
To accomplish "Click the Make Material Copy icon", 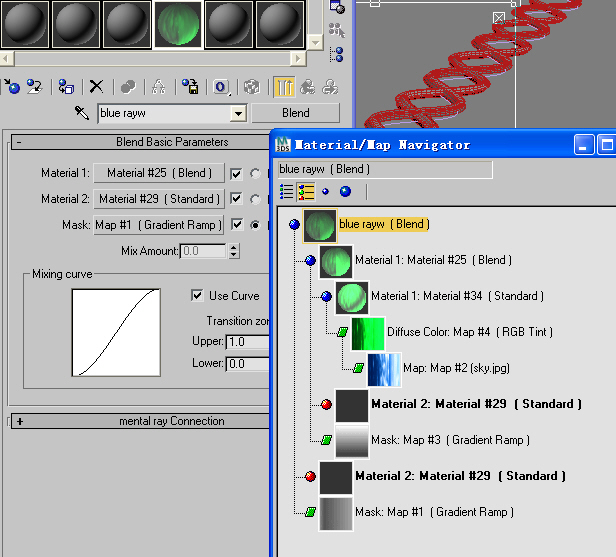I will (x=128, y=87).
